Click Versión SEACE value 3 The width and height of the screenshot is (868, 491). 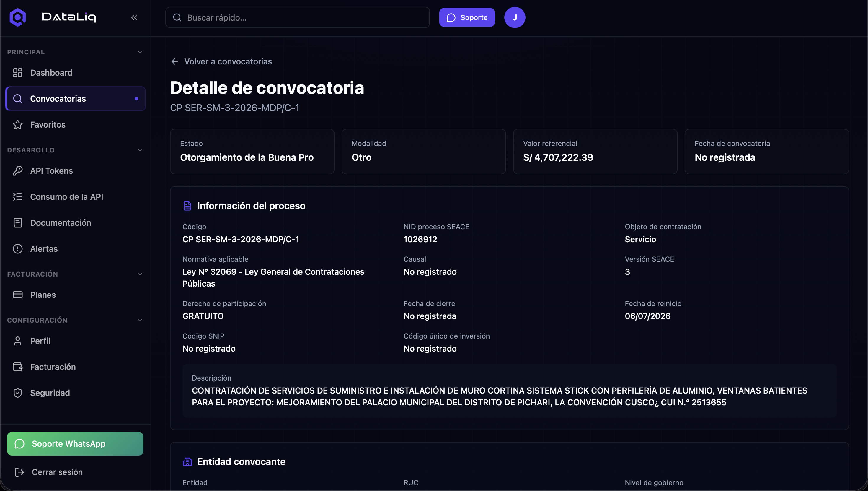(627, 272)
